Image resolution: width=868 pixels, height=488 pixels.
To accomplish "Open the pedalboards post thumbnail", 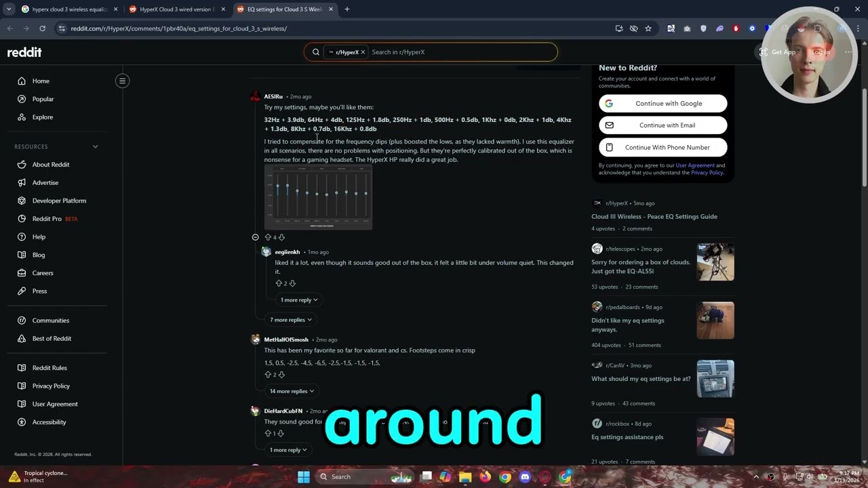I will (715, 321).
